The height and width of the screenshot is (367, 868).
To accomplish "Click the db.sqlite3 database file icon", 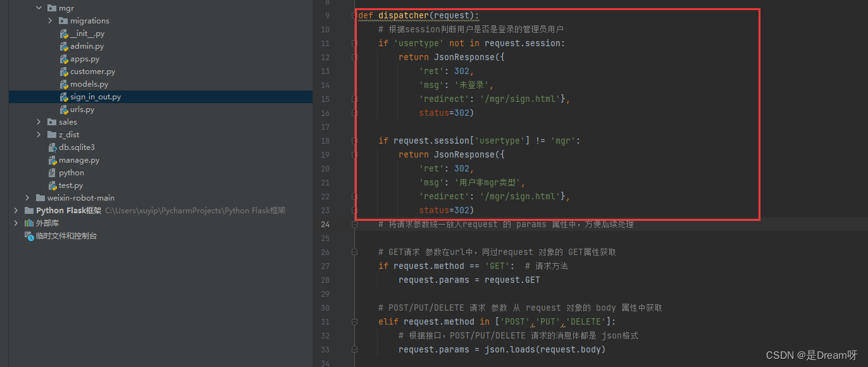I will click(53, 147).
